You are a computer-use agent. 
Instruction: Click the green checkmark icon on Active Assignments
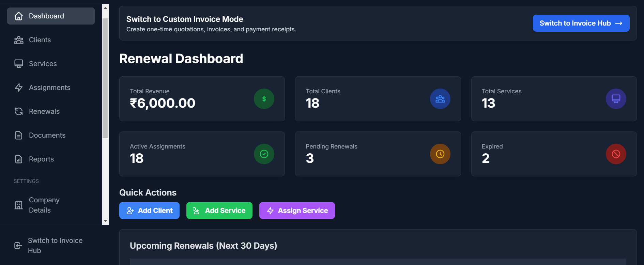click(264, 154)
